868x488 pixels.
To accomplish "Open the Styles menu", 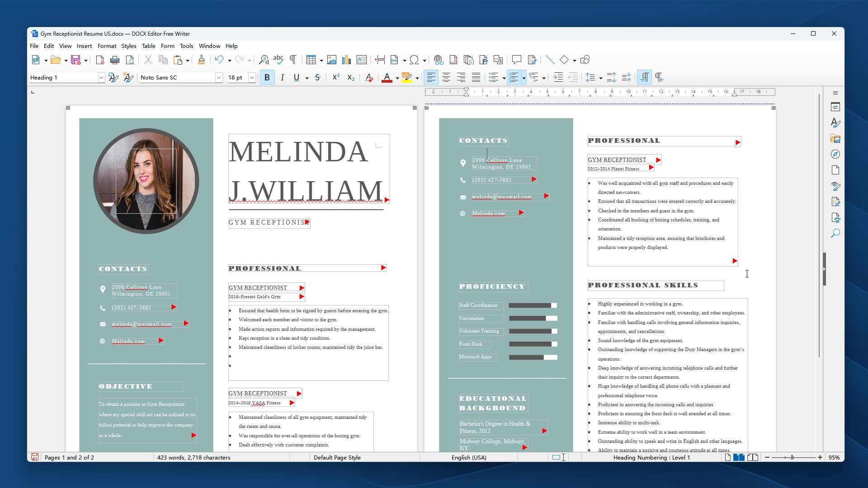I will (x=129, y=46).
